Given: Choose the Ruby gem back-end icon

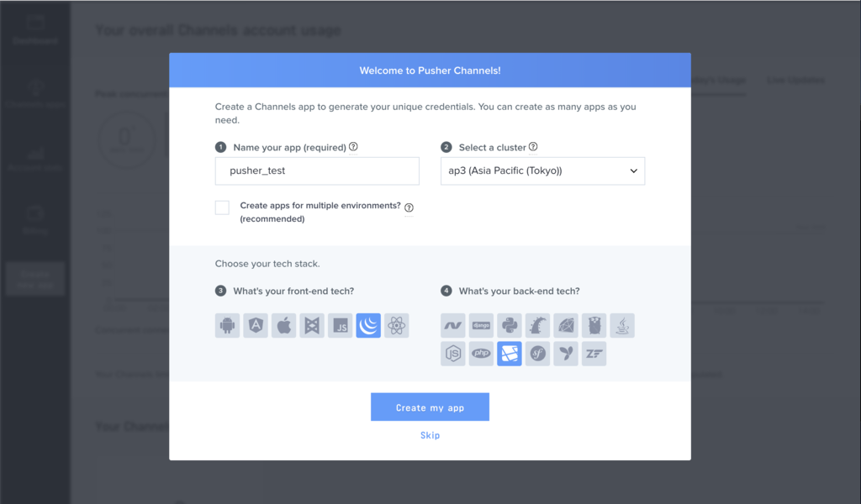Looking at the screenshot, I should coord(566,326).
